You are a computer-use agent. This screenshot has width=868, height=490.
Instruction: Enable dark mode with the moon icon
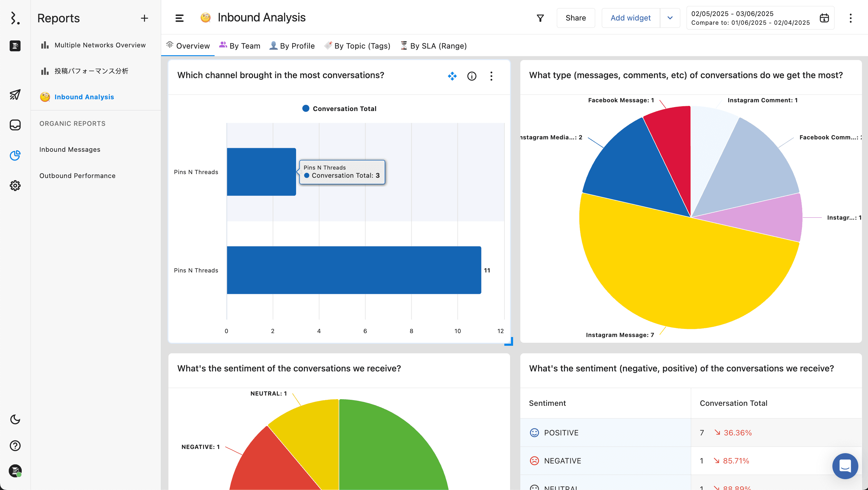15,420
